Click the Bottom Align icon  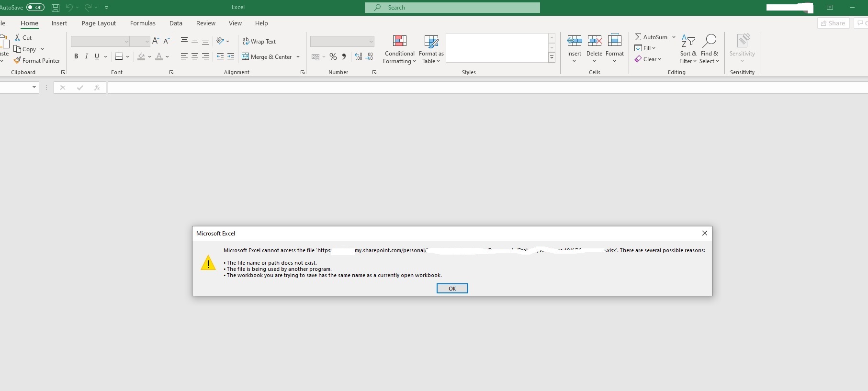coord(205,41)
